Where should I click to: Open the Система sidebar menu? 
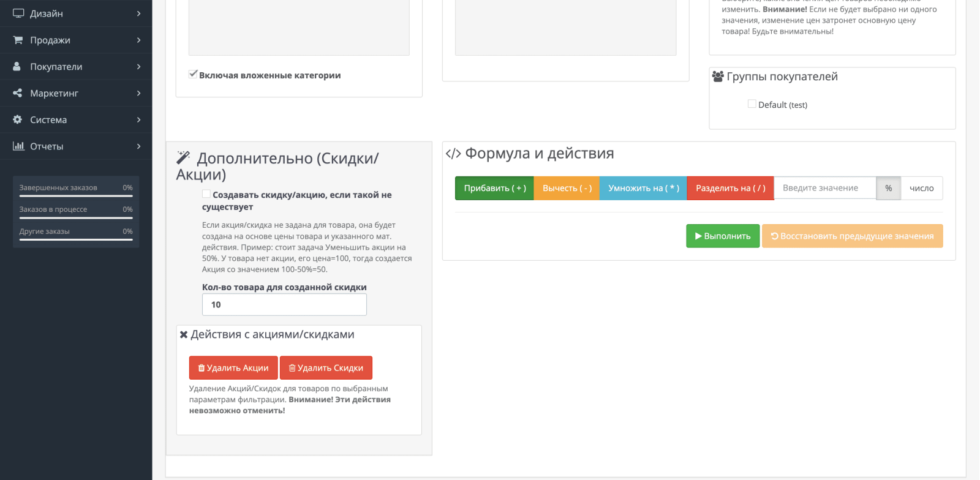pyautogui.click(x=76, y=119)
